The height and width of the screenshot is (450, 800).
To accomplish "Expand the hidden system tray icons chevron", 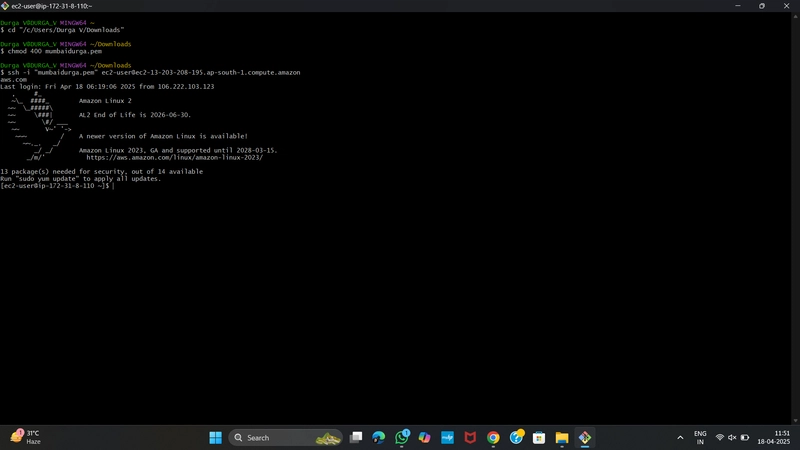I will [680, 438].
